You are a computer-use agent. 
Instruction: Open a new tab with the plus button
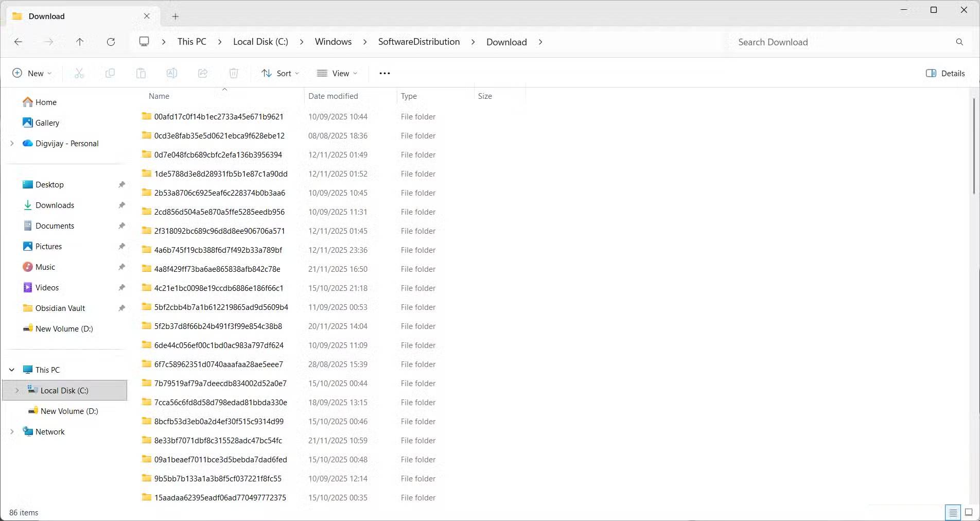pyautogui.click(x=175, y=16)
